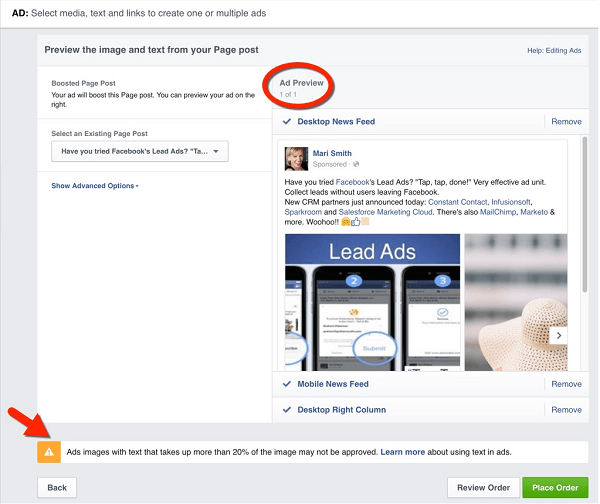Click the Constant Contact link

(458, 202)
